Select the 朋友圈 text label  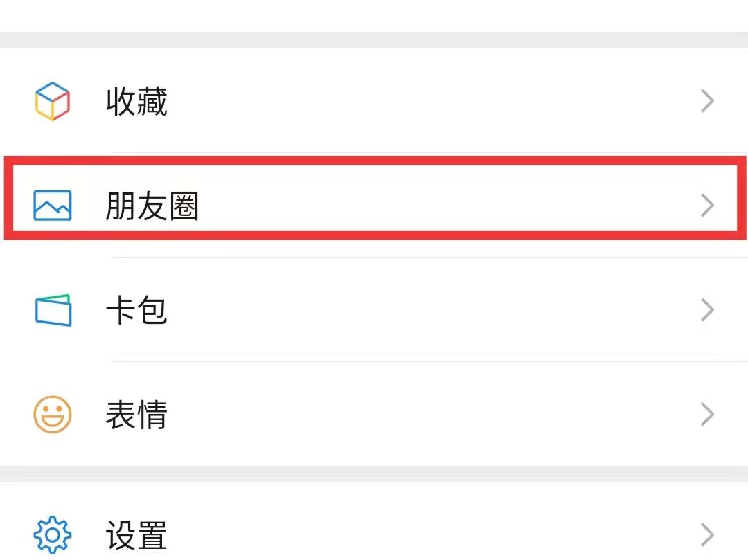click(152, 206)
